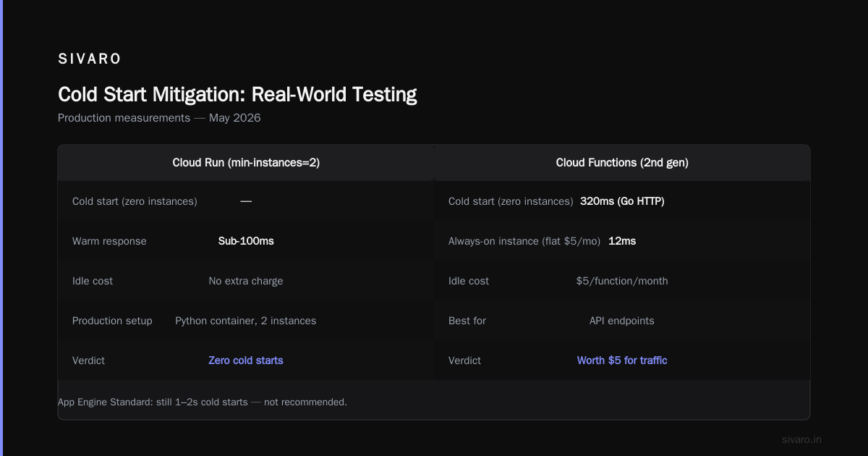The height and width of the screenshot is (456, 868).
Task: Click the Cloud Run 'Idle cost' label
Action: click(93, 281)
